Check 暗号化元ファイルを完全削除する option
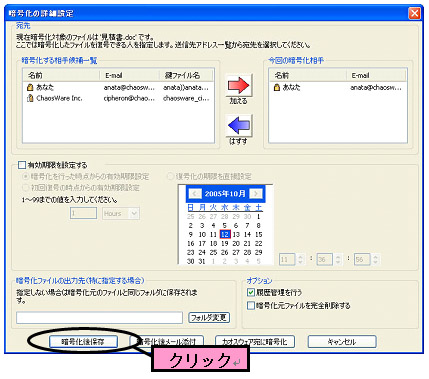This screenshot has width=429, height=379. click(x=251, y=305)
